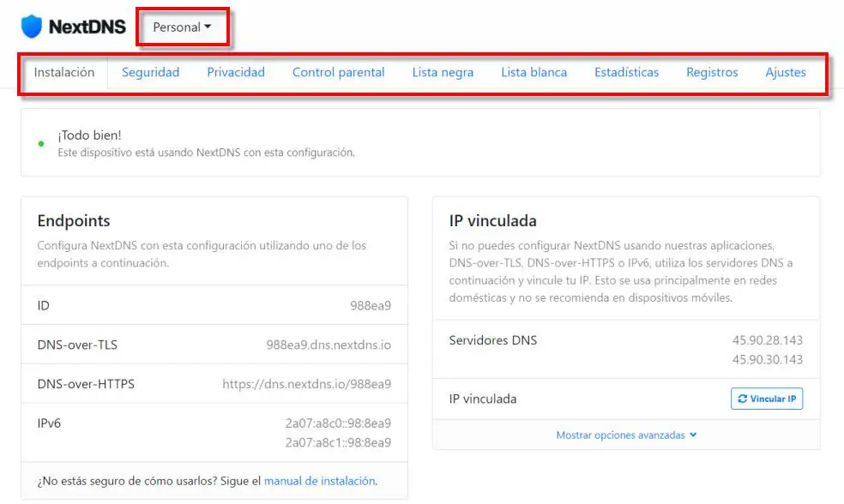Go to the Ajustes tab

(x=786, y=72)
